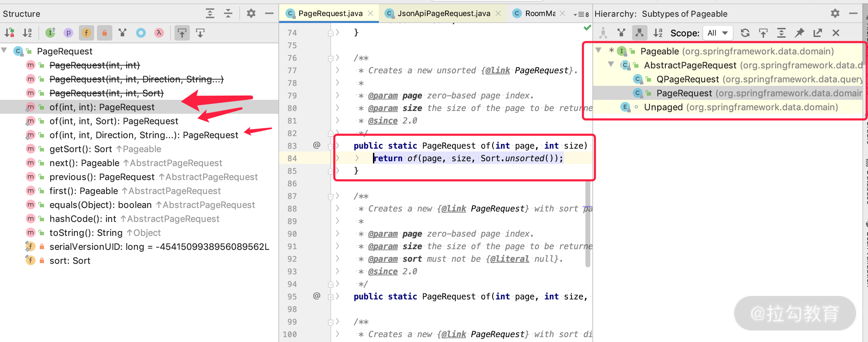The height and width of the screenshot is (342, 868).
Task: Select the sort: Sort field
Action: pyautogui.click(x=139, y=261)
